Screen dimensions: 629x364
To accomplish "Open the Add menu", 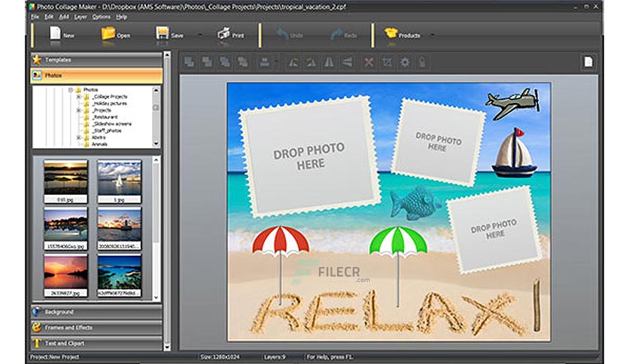I will (64, 17).
